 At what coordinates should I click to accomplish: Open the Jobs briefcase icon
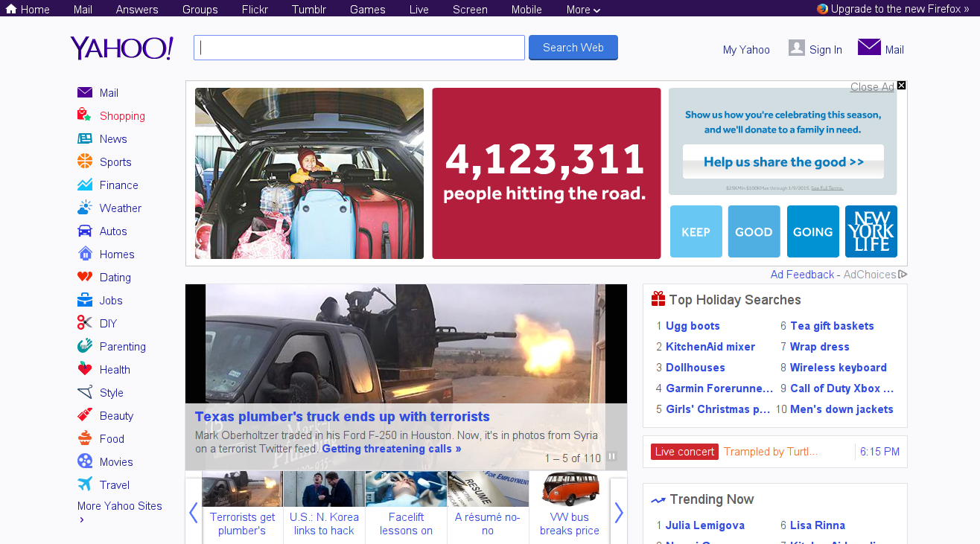click(85, 300)
